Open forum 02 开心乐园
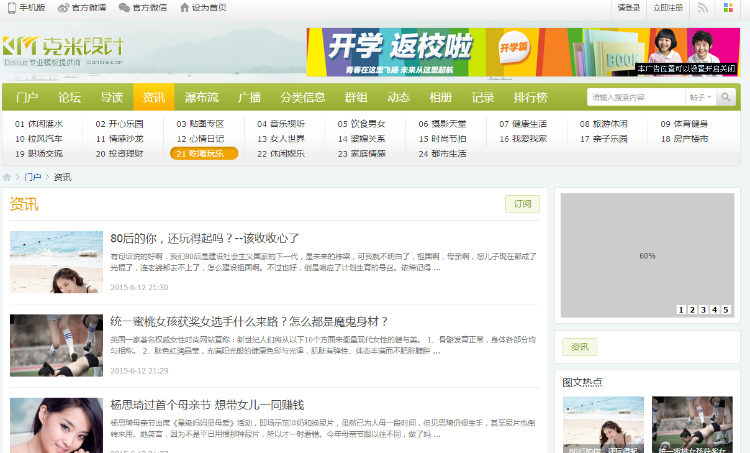Viewport: 750px width, 453px height. (120, 124)
